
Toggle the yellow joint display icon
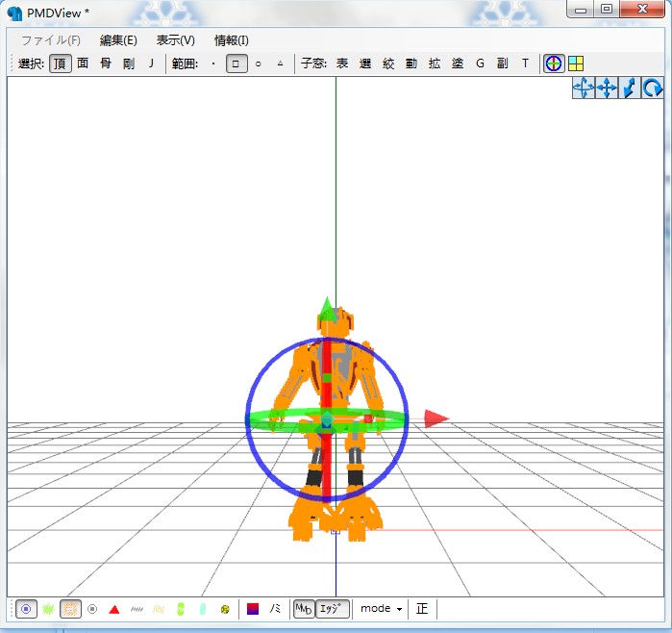(225, 609)
